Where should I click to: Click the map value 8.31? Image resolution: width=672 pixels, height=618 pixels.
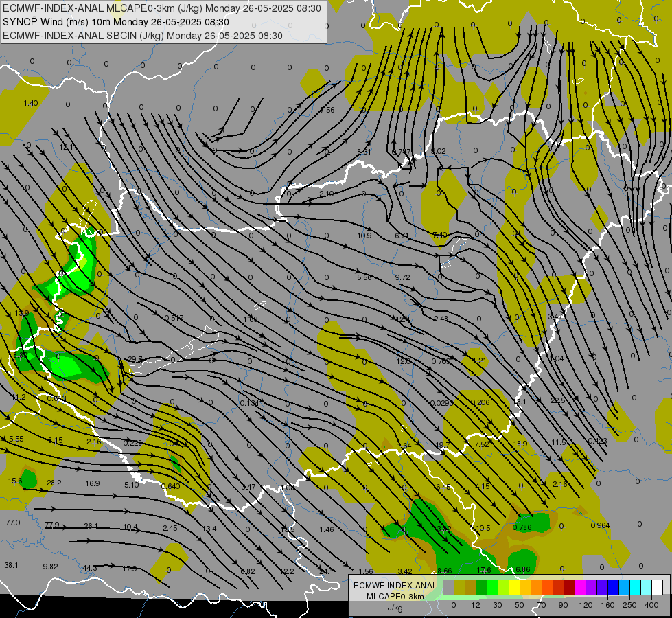[x=364, y=152]
